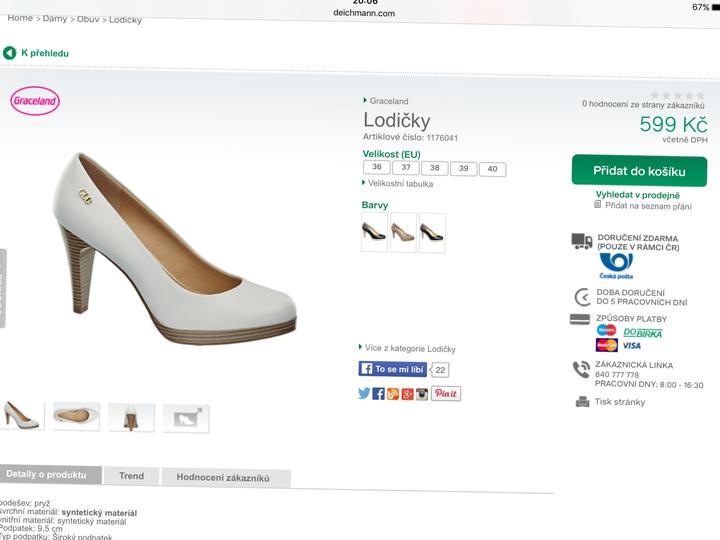
Task: Select the beige shoe color swatch
Action: coord(403,232)
